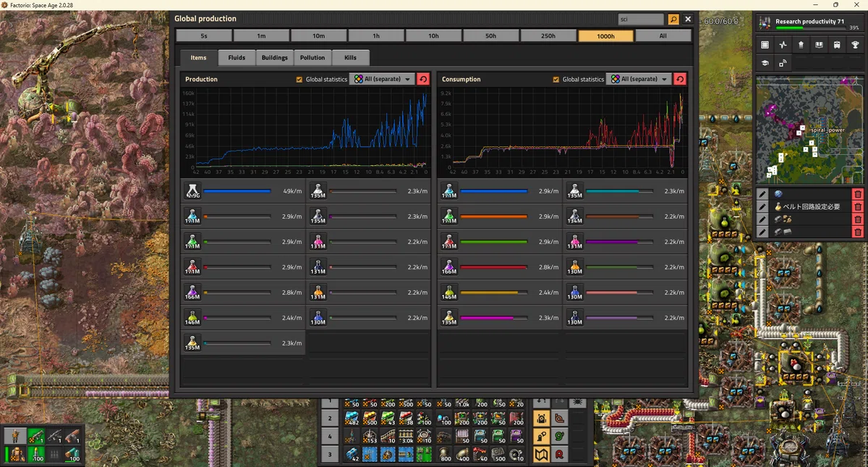Select the hotbar item showing count 482

click(352, 418)
